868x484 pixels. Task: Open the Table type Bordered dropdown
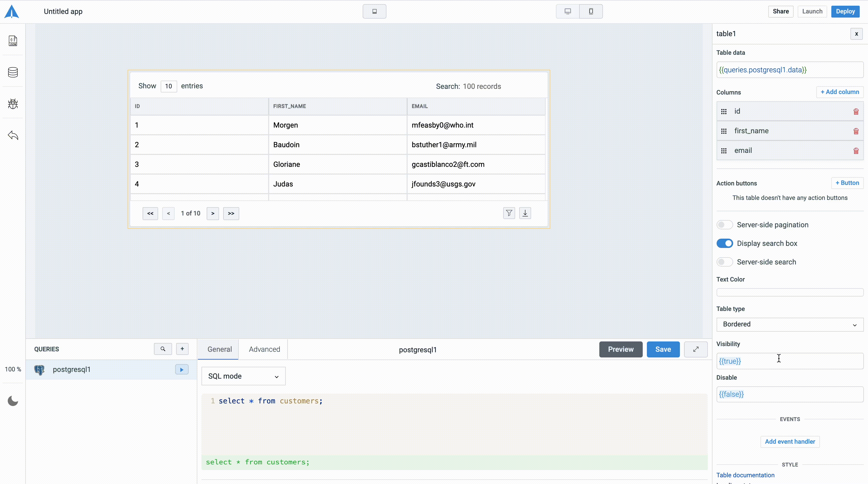pyautogui.click(x=789, y=324)
